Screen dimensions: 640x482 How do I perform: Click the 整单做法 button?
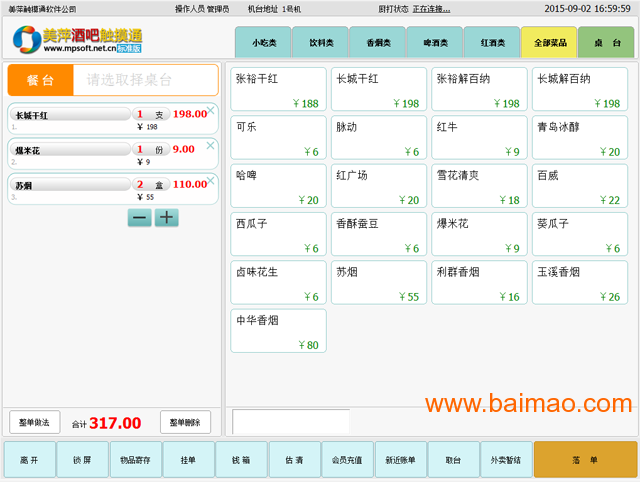(36, 422)
